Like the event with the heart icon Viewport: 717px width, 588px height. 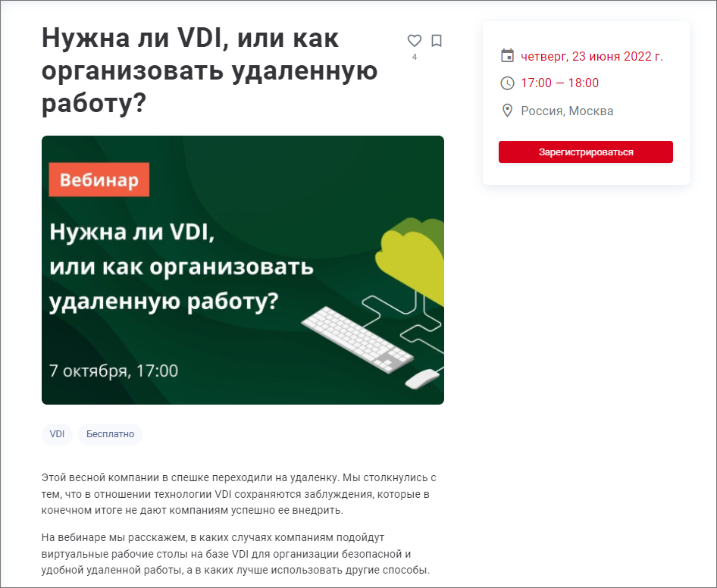click(415, 41)
